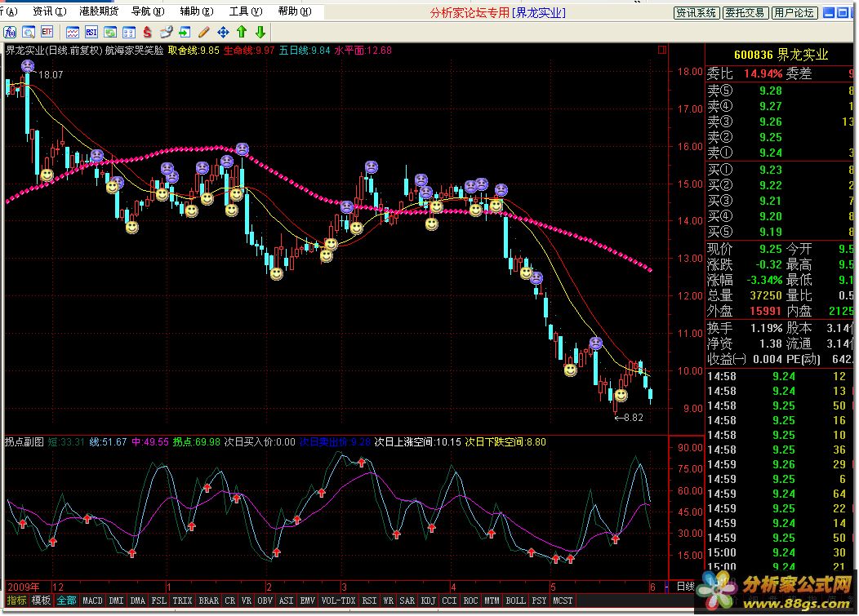The height and width of the screenshot is (616, 859).
Task: Select the KDJ indicator tab
Action: 429,600
